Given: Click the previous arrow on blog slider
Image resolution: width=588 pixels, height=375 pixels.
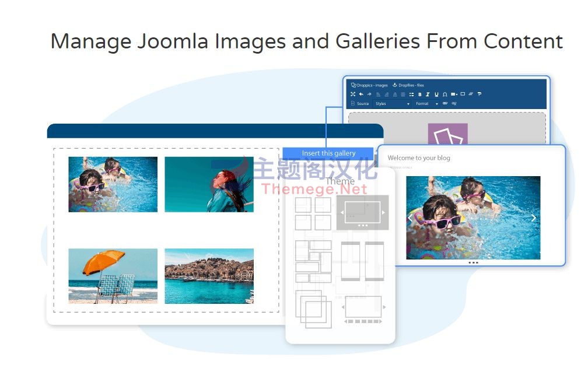Looking at the screenshot, I should [x=411, y=218].
